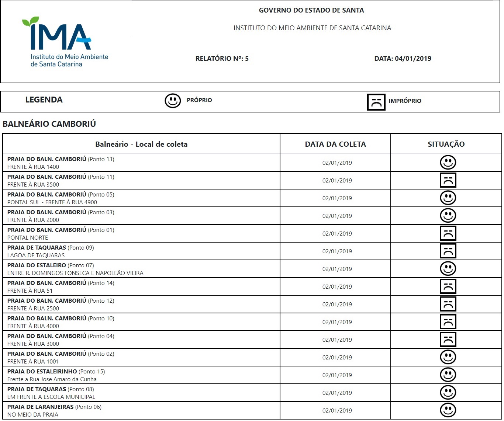Click 'NO MEIO DA PRAIA' text
The height and width of the screenshot is (421, 504).
point(33,414)
